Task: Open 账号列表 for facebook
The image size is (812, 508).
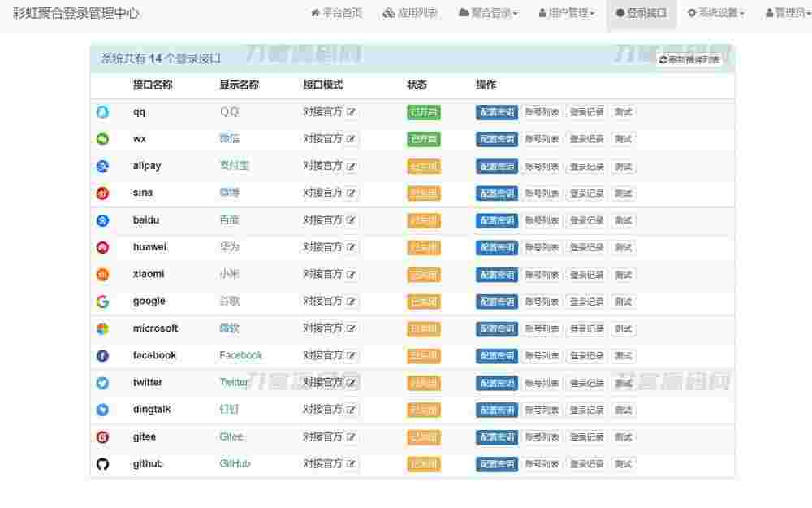Action: pos(542,356)
